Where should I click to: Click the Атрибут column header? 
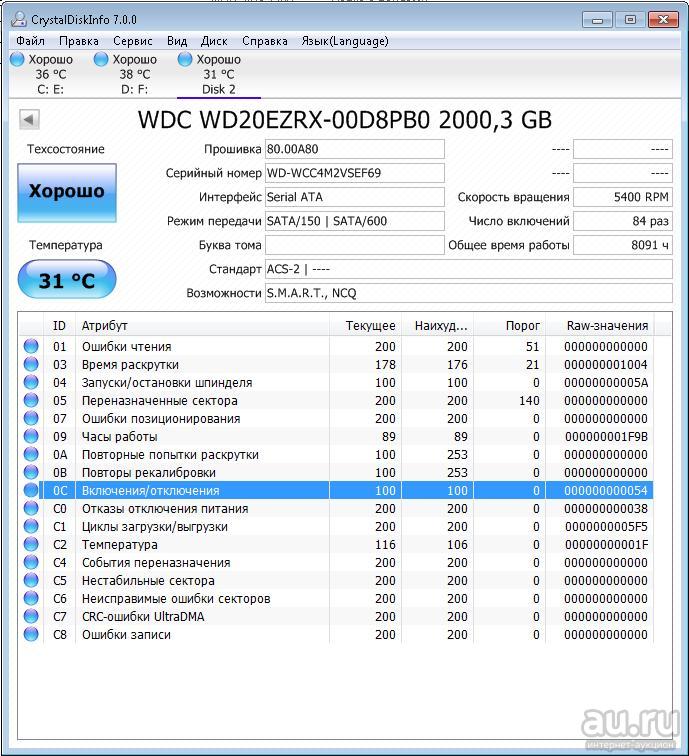point(203,325)
